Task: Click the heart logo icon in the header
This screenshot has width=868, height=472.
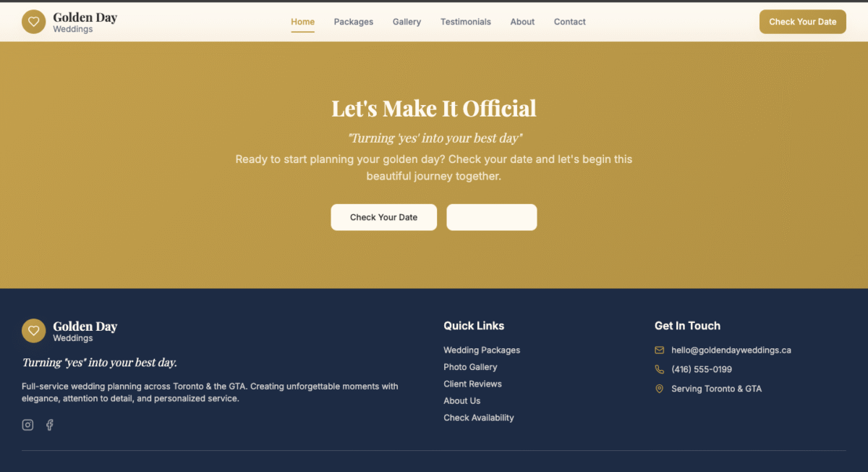Action: tap(33, 22)
